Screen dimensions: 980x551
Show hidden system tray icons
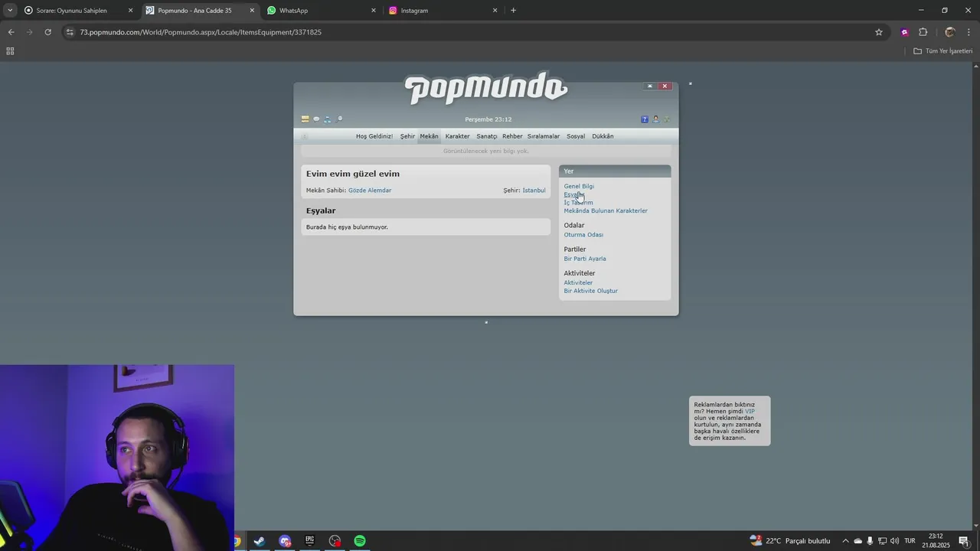[845, 541]
